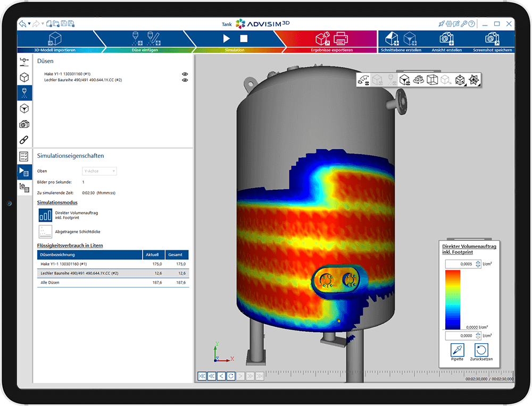This screenshot has height=406, width=532.
Task: Open the 3D model sidebar panel
Action: coord(24,78)
